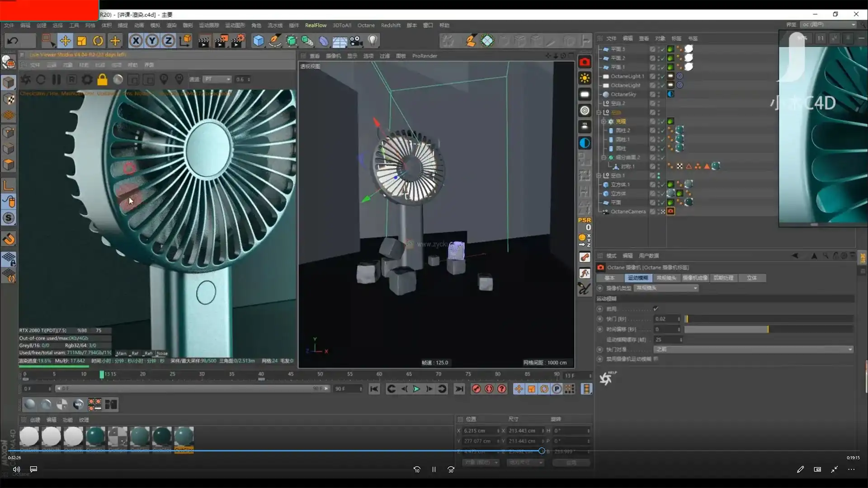Collapse the 细分曲面 2 group in the object tree
This screenshot has height=488, width=868.
[x=604, y=157]
